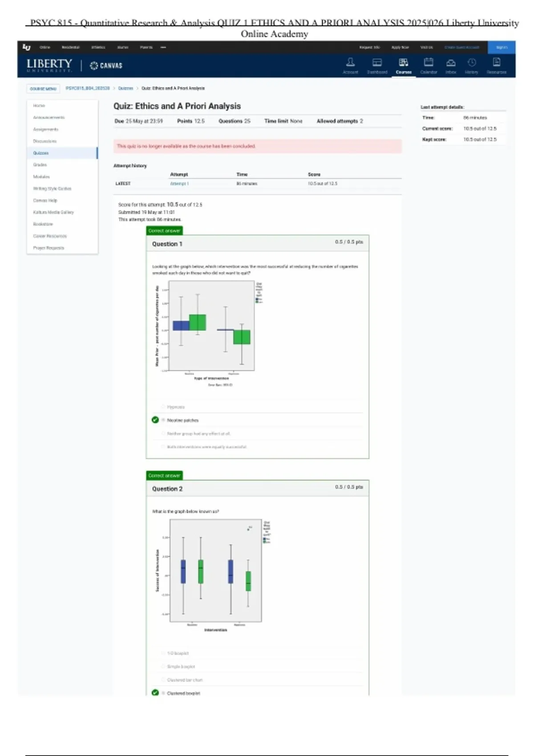Screen dimensions: 534x756
Task: Click the blue Sign In button
Action: [502, 47]
